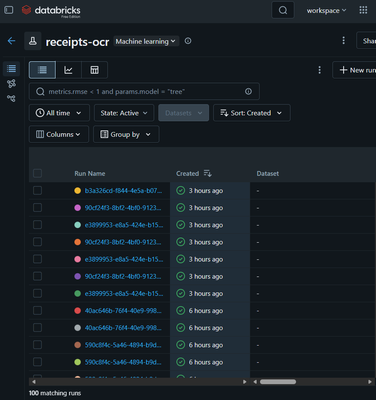Switch to evaluation table view
This screenshot has width=376, height=400.
click(94, 70)
